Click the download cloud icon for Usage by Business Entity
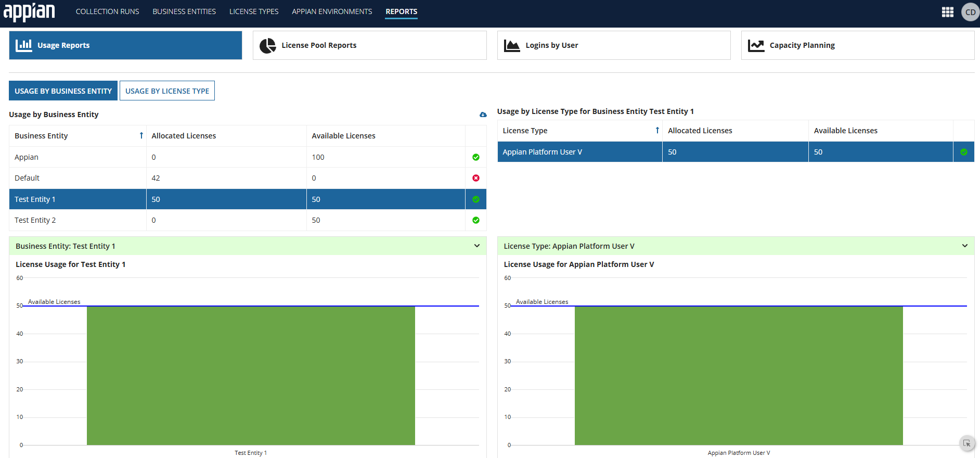The width and height of the screenshot is (980, 458). click(483, 115)
